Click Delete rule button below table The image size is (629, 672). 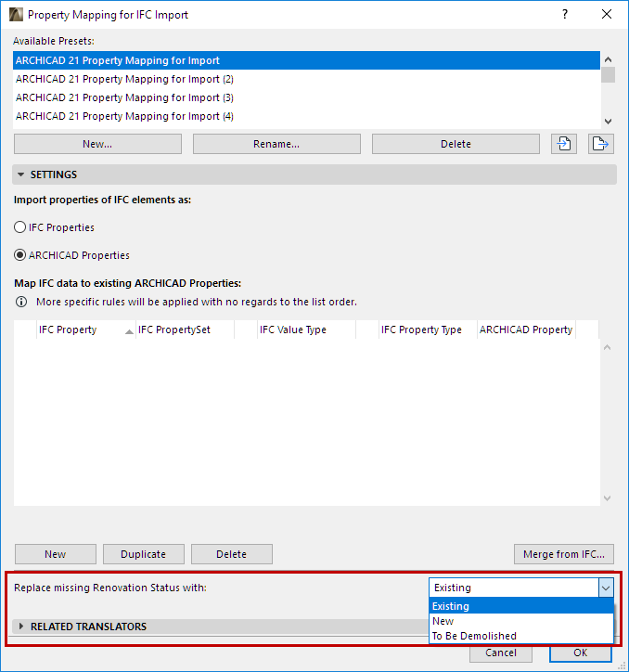[x=231, y=554]
